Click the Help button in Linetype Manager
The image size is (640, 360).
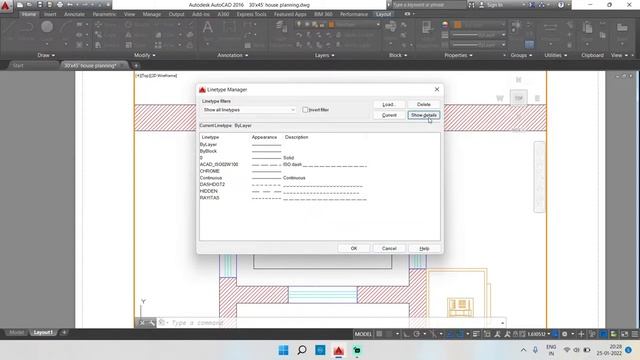point(424,248)
